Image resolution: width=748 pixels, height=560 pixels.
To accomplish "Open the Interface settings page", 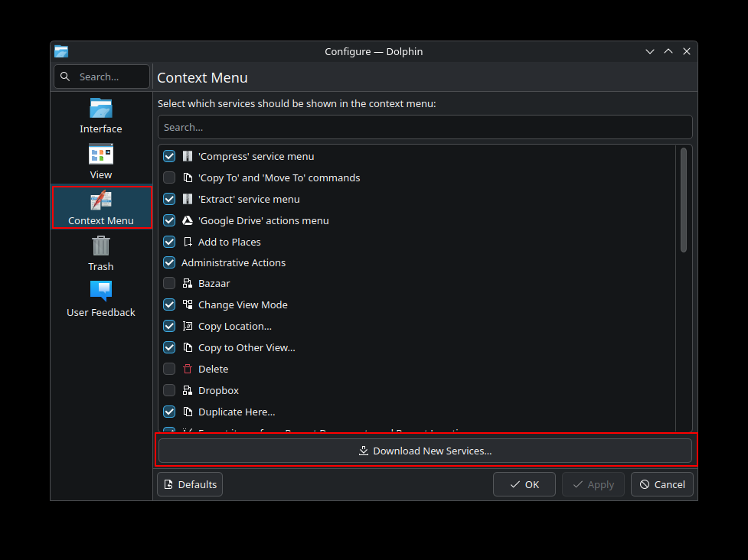I will (x=101, y=116).
